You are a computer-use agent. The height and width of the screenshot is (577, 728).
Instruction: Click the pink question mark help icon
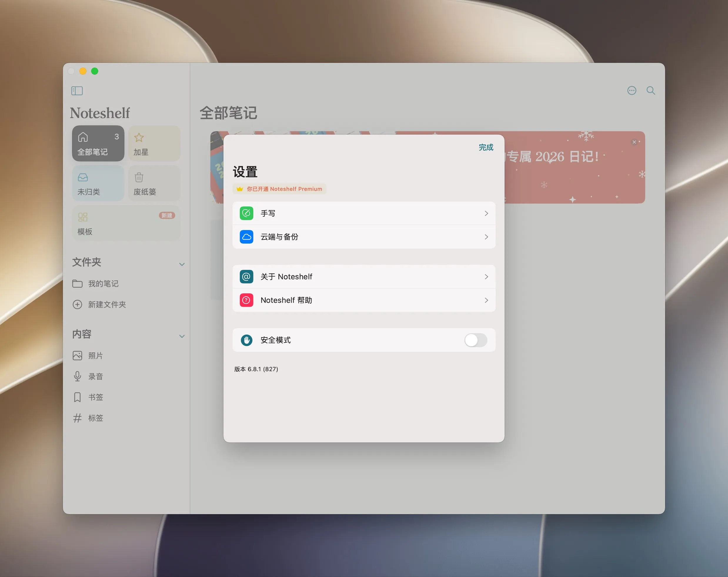[246, 300]
